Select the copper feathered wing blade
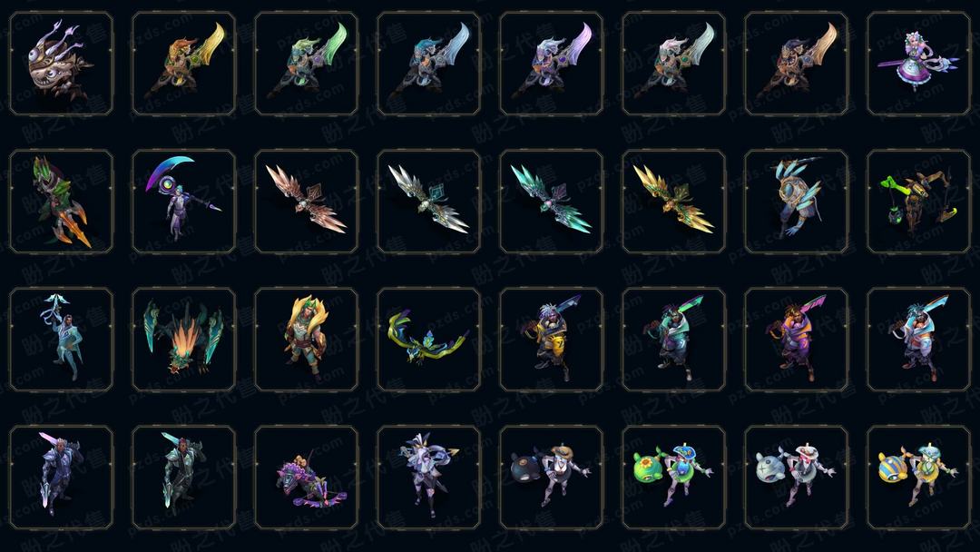Viewport: 980px width, 552px height. pos(307,202)
